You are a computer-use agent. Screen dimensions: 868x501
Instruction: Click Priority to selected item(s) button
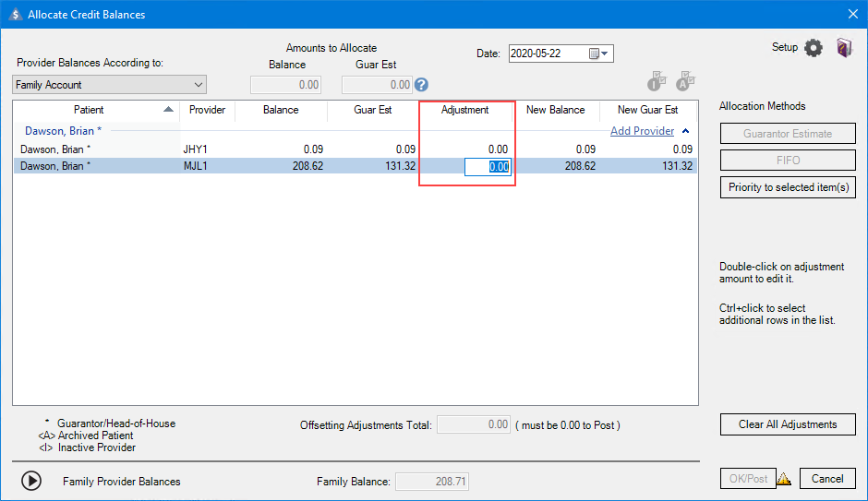[788, 187]
